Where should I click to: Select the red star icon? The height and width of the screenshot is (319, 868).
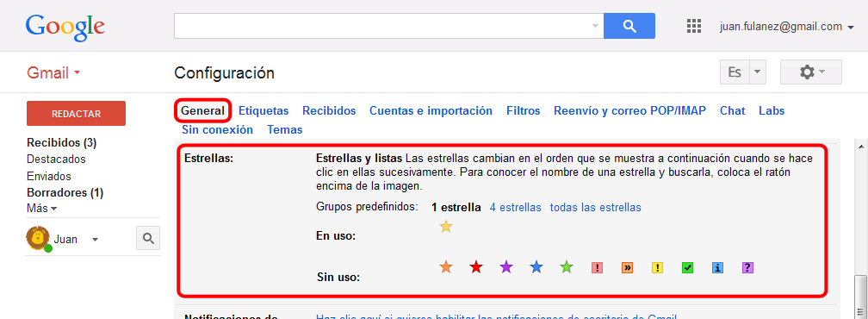pyautogui.click(x=476, y=267)
